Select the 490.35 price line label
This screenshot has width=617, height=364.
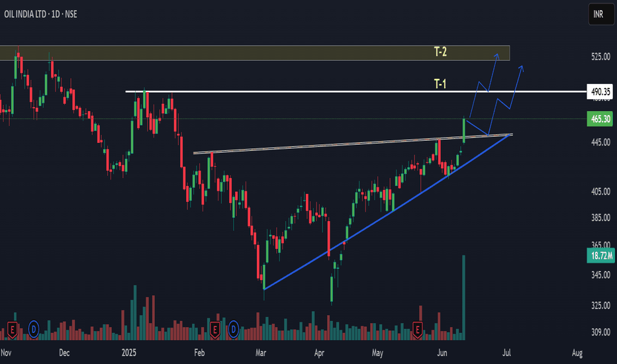[600, 92]
